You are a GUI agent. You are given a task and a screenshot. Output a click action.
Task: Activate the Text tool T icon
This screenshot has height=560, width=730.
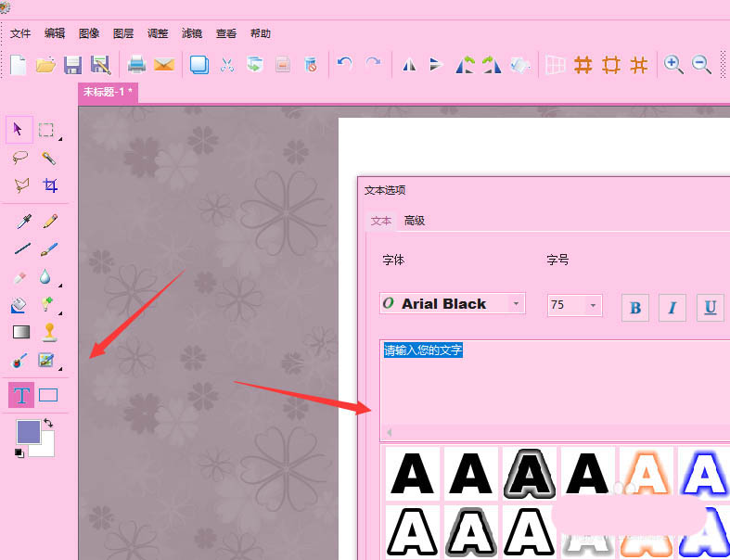[x=21, y=395]
